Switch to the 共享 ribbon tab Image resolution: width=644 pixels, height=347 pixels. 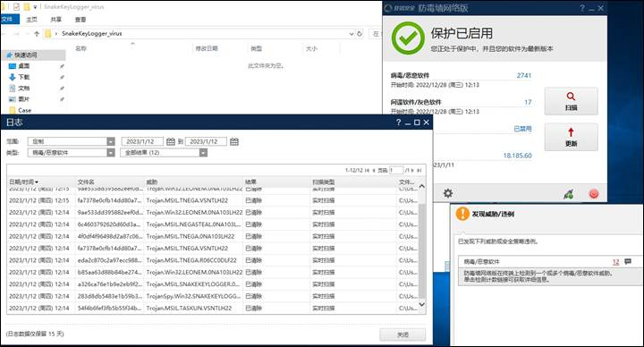point(56,20)
